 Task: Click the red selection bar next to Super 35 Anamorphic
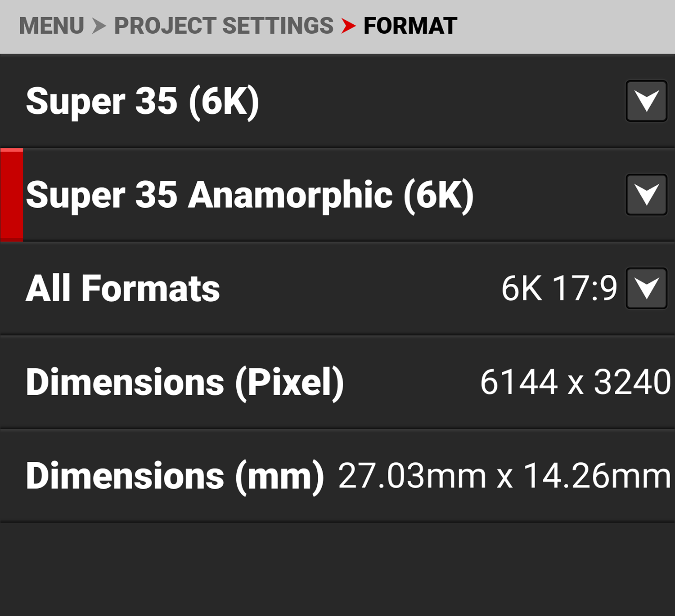click(x=11, y=194)
